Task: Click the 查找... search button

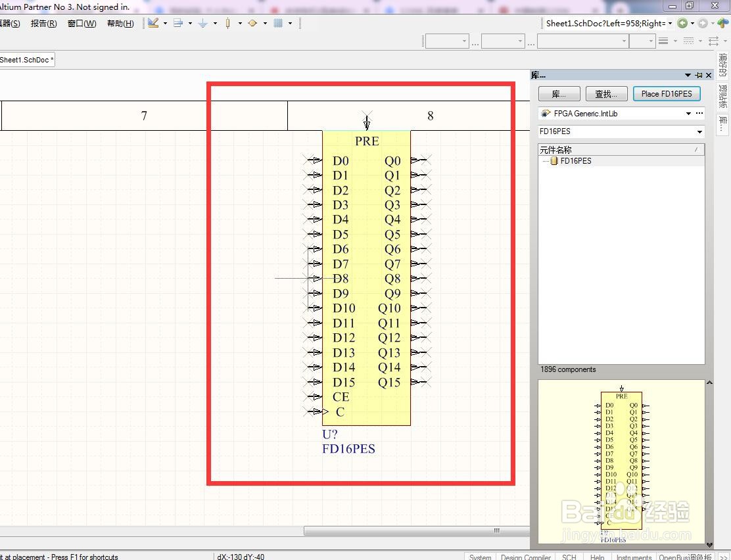Action: pos(606,94)
